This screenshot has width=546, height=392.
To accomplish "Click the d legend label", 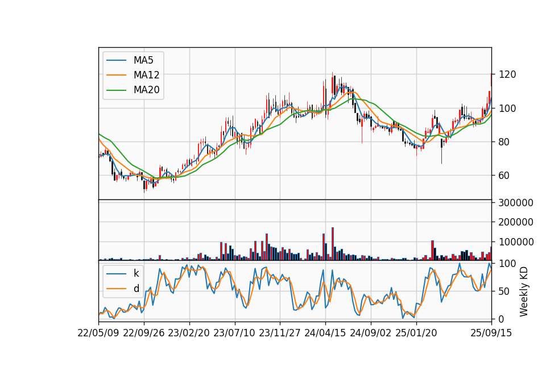I will pyautogui.click(x=136, y=289).
